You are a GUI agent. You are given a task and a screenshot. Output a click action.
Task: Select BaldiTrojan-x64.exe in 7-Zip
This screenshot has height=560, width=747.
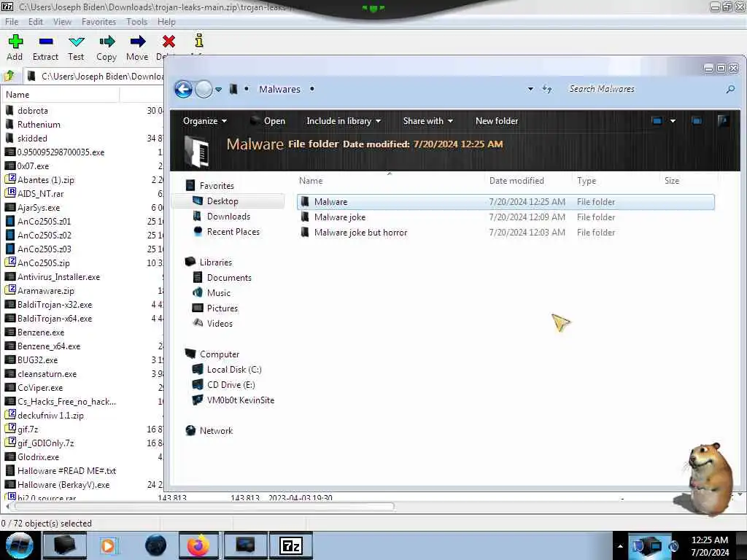[55, 319]
